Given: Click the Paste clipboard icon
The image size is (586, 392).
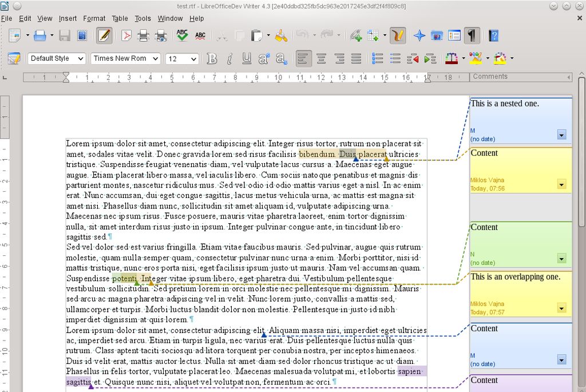Looking at the screenshot, I should pyautogui.click(x=257, y=35).
